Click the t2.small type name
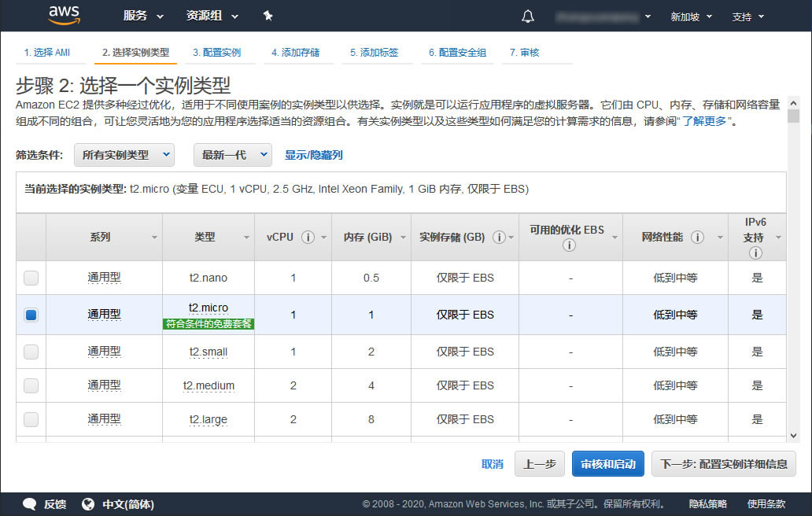 tap(209, 352)
